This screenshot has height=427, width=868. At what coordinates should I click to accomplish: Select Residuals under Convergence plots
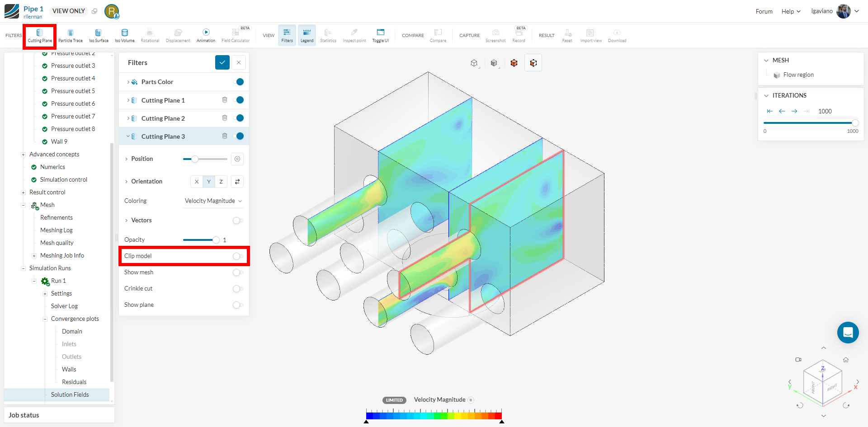(74, 382)
